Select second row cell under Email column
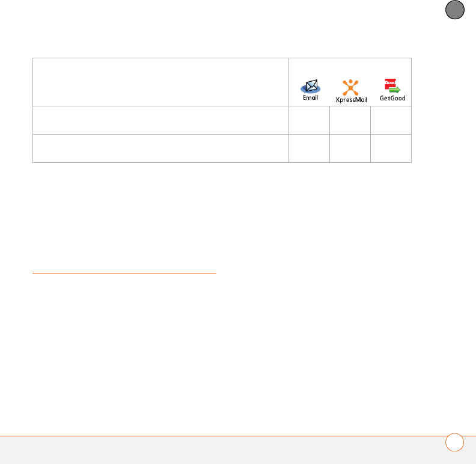 click(x=309, y=148)
